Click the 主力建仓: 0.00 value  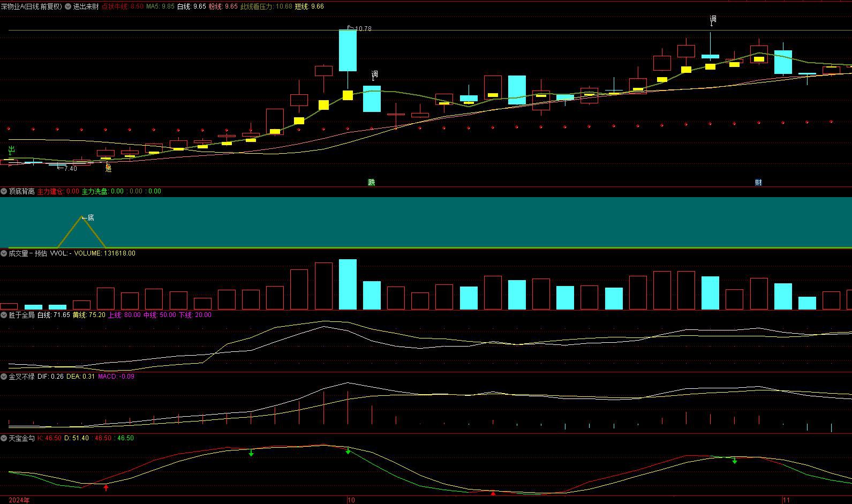58,191
